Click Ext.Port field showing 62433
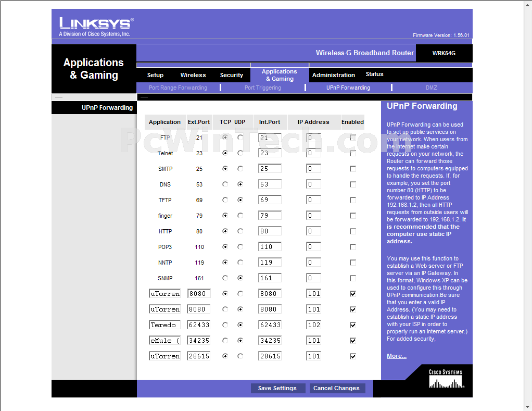Screen dimensions: 532x411 tap(199, 325)
